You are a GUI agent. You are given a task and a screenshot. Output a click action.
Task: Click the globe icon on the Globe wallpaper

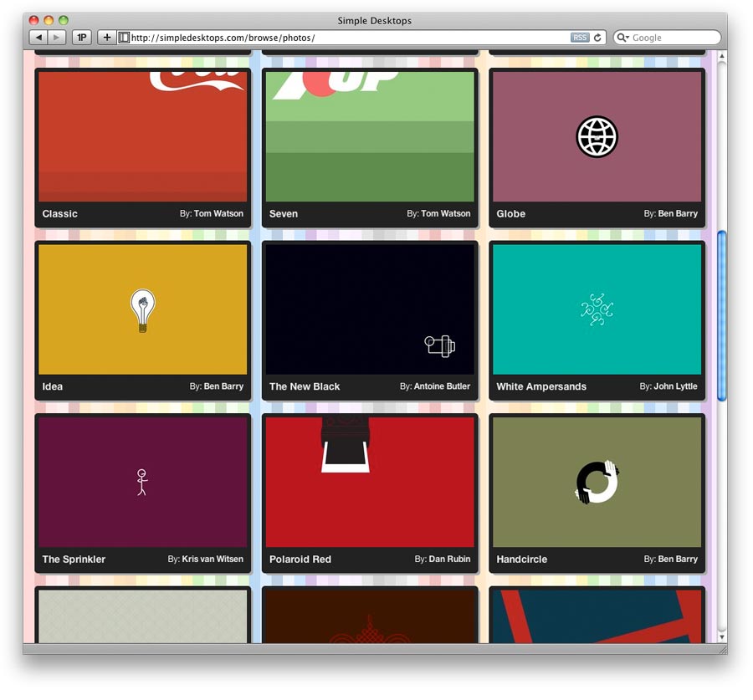point(597,137)
